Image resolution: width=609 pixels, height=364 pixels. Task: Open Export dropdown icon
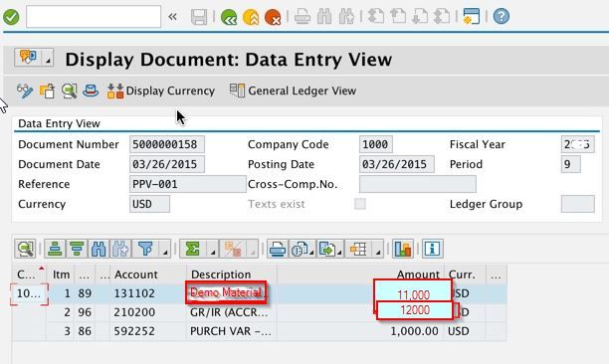tap(329, 249)
